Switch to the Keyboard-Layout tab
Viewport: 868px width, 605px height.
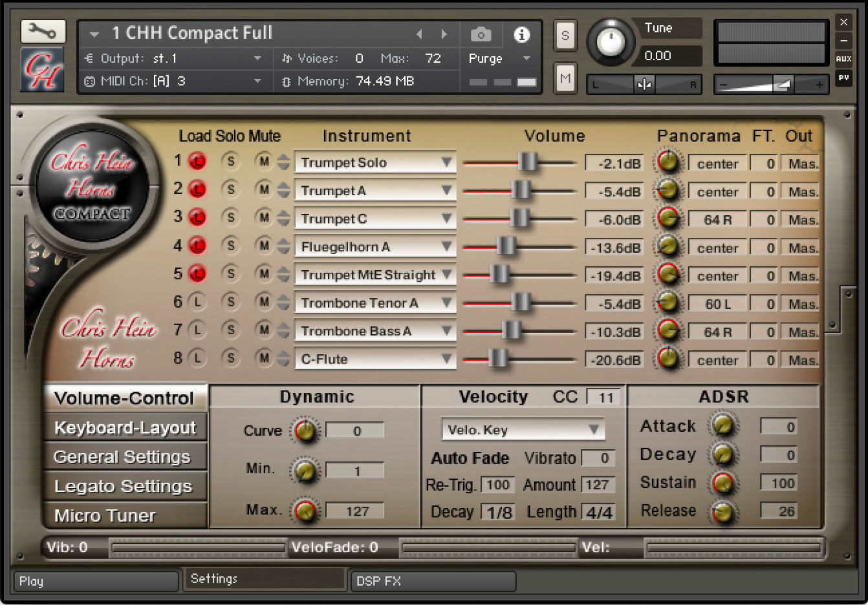(125, 428)
